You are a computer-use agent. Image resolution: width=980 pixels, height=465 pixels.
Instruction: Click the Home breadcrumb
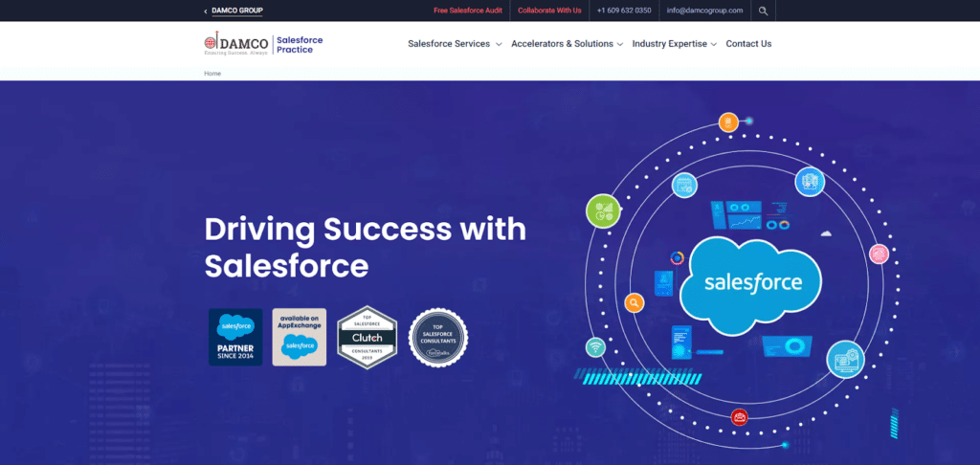pos(212,74)
